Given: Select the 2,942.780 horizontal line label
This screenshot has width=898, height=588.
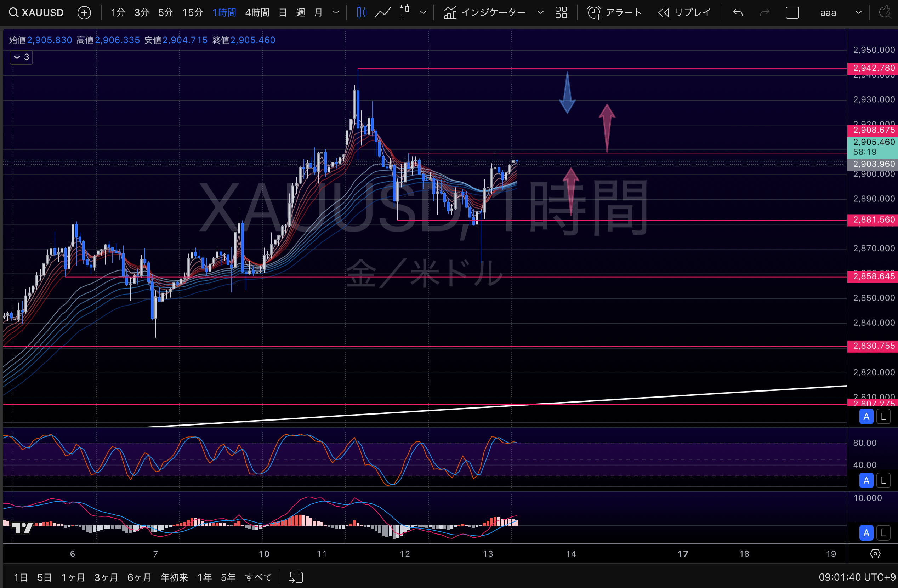Looking at the screenshot, I should pos(873,68).
